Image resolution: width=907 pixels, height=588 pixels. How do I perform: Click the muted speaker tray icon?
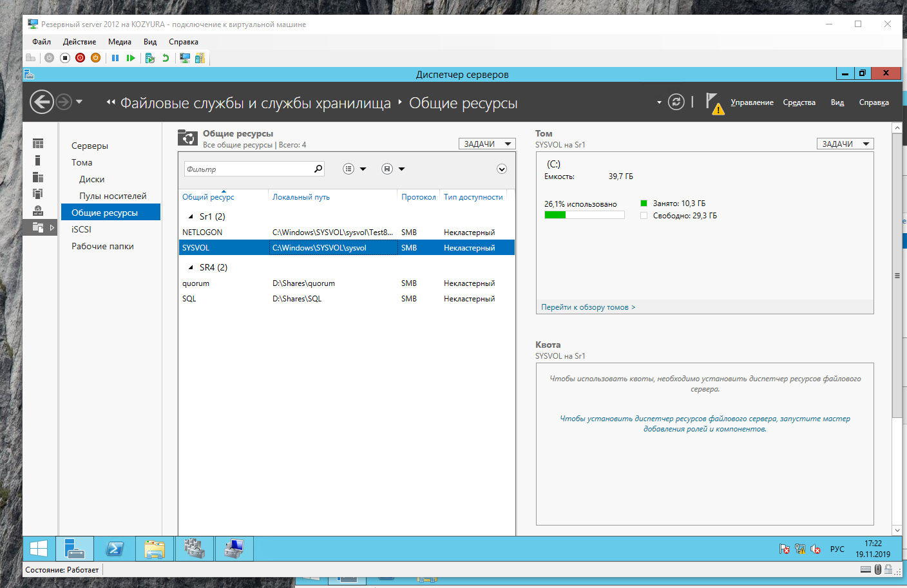pos(816,549)
